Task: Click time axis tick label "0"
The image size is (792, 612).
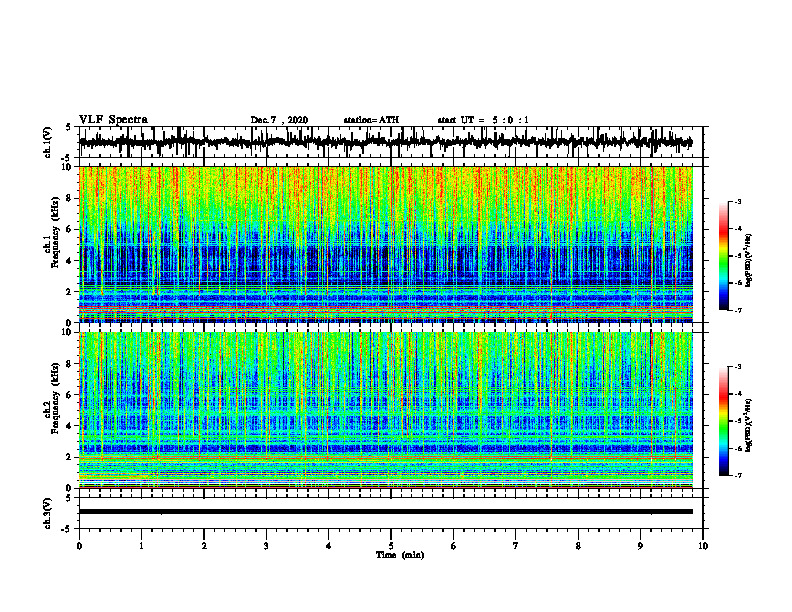Action: (79, 546)
